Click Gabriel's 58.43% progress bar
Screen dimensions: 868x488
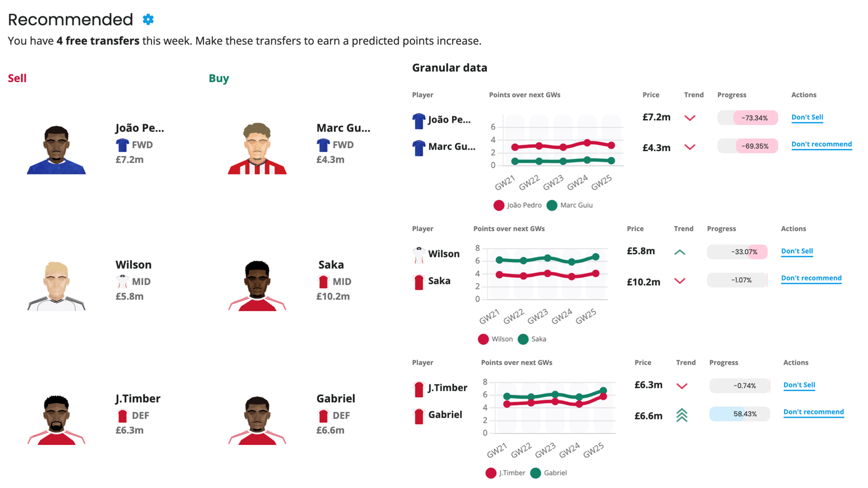coord(739,414)
